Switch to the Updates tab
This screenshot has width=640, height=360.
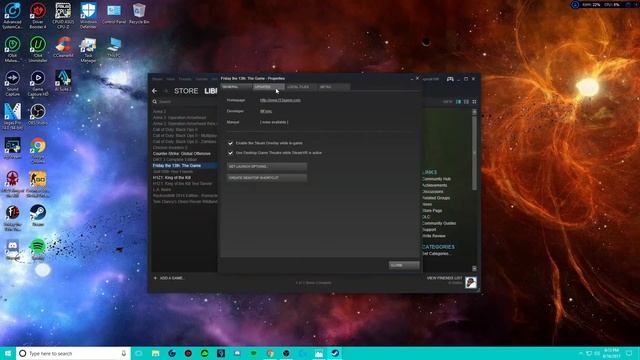coord(269,87)
